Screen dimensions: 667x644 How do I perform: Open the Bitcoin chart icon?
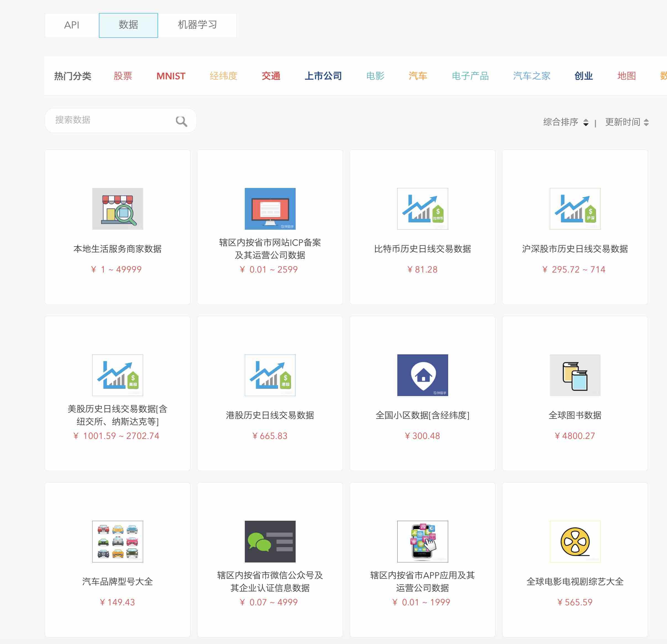tap(422, 209)
